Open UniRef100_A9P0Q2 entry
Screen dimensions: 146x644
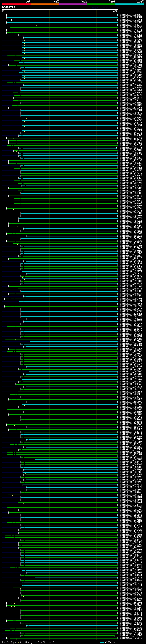(131, 40)
